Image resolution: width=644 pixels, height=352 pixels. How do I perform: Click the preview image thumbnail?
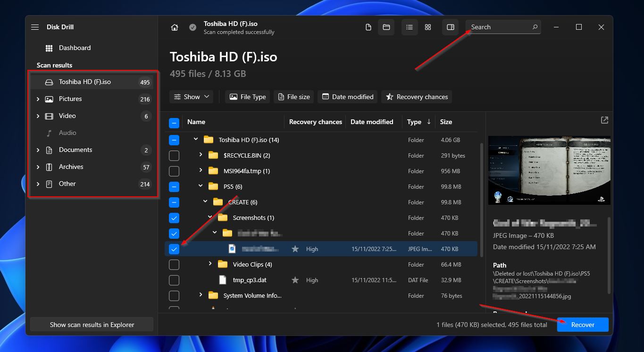549,170
